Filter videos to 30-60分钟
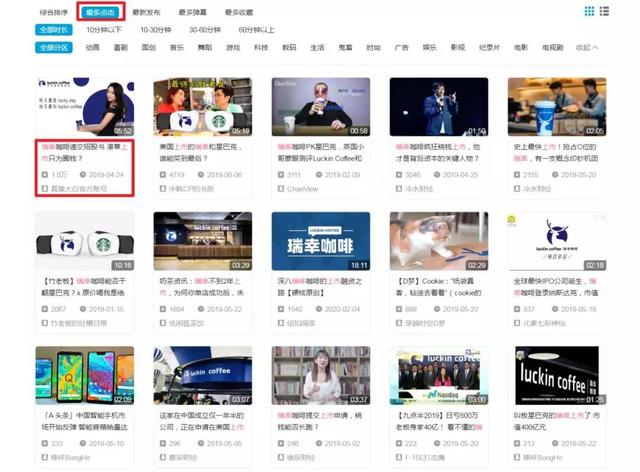Image resolution: width=640 pixels, height=472 pixels. click(204, 30)
